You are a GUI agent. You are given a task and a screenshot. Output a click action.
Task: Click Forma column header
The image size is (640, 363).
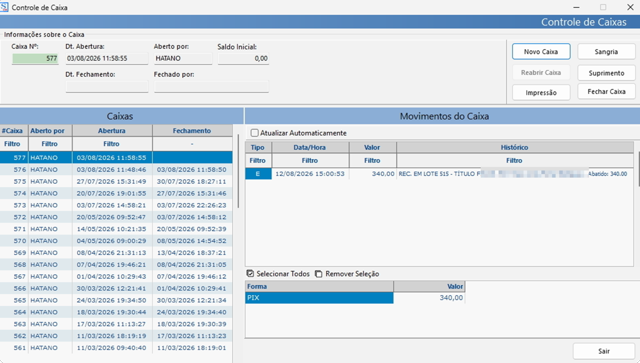pos(319,286)
